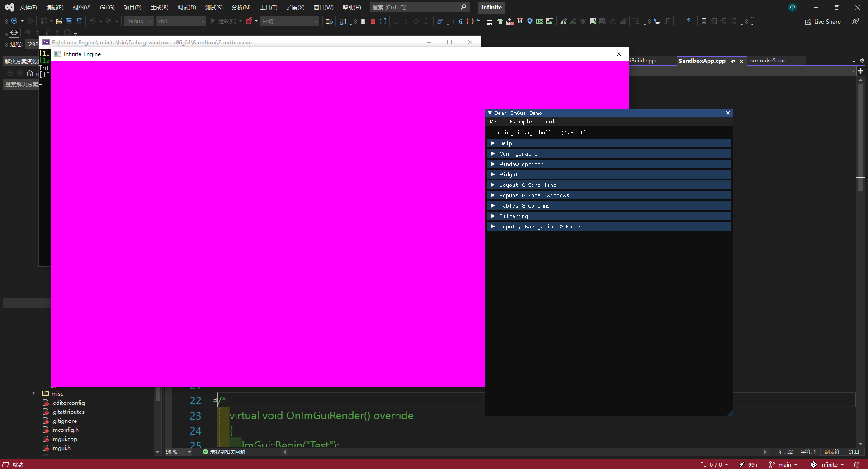
Task: Open the feedback person icon
Action: [x=855, y=21]
